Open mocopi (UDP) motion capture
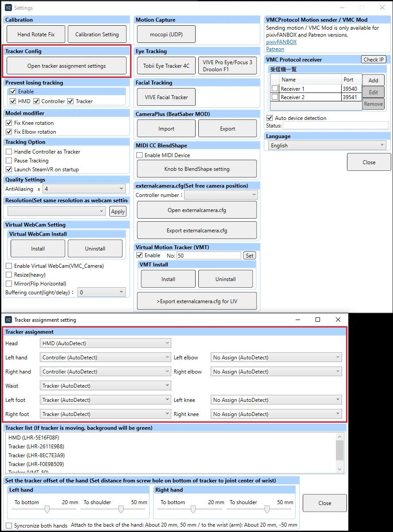The height and width of the screenshot is (532, 393). [166, 34]
